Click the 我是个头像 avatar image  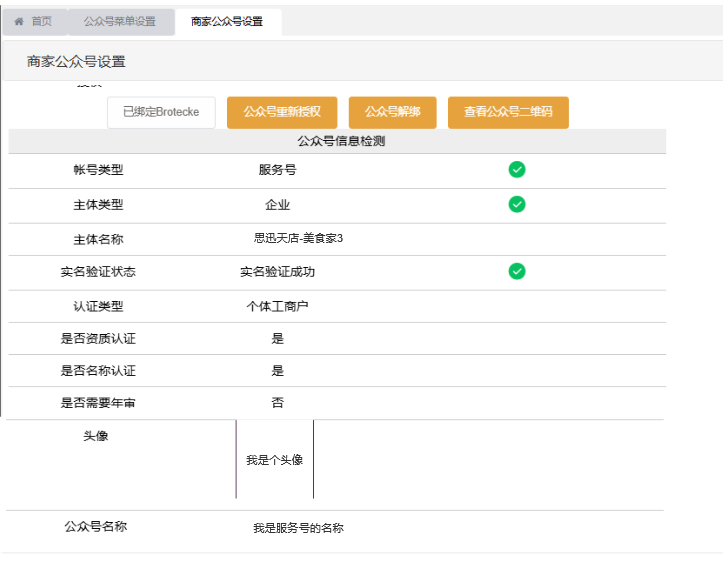275,459
